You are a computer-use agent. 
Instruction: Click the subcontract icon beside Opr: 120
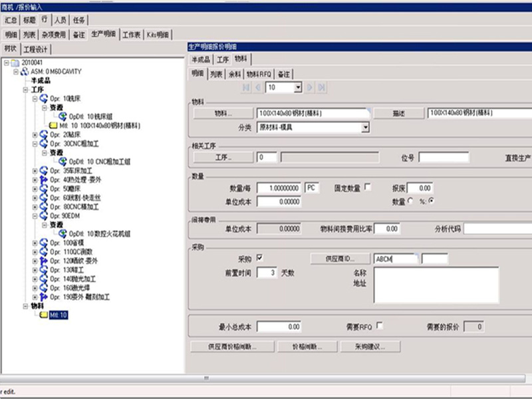coord(44,261)
